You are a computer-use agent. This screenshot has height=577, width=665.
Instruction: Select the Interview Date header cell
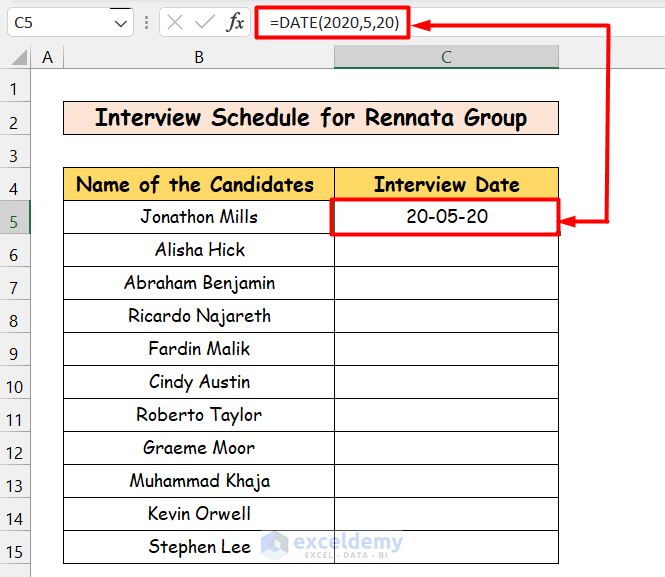[446, 184]
